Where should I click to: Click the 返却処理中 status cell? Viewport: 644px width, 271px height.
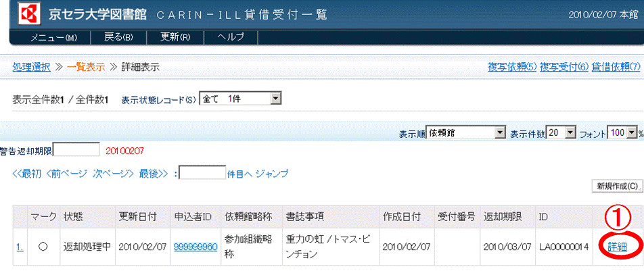[87, 247]
